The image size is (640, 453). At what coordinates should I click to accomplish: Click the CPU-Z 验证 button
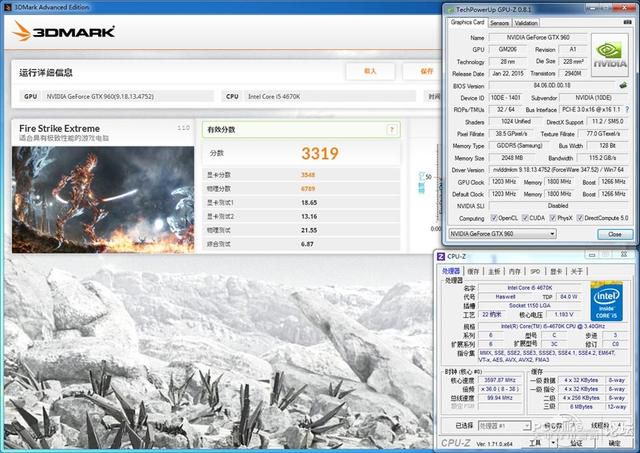coord(576,443)
